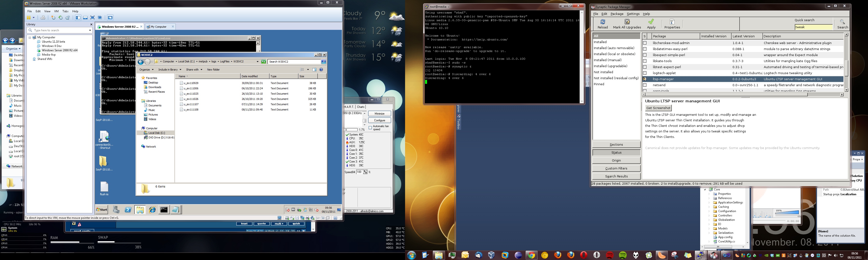
Task: Click the Quick search input field
Action: tap(814, 27)
